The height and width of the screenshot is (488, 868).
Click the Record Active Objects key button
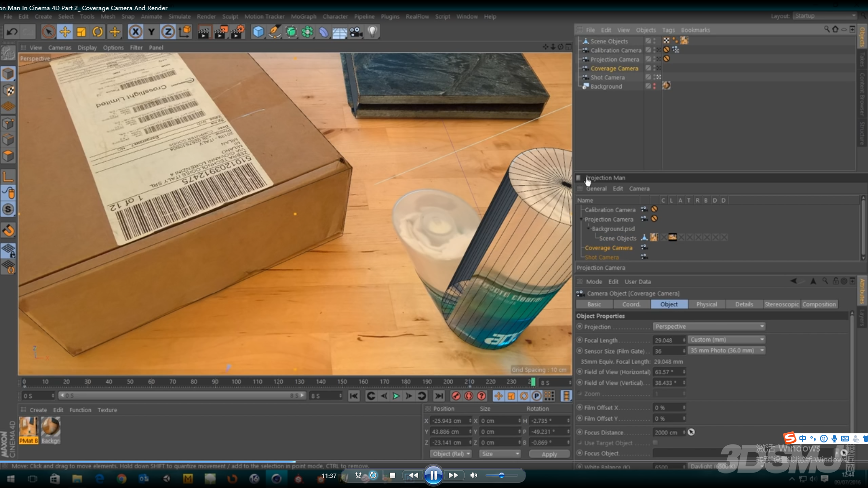[456, 396]
